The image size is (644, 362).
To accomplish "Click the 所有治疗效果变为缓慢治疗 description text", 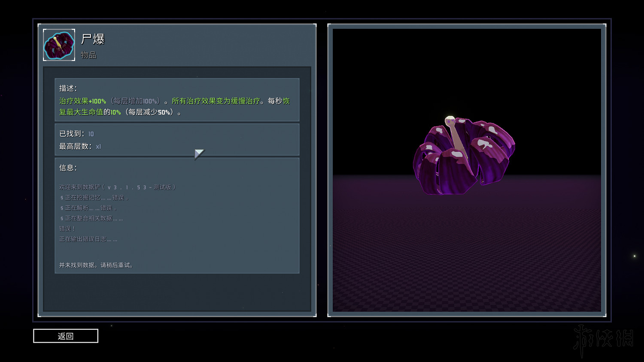I will point(216,101).
